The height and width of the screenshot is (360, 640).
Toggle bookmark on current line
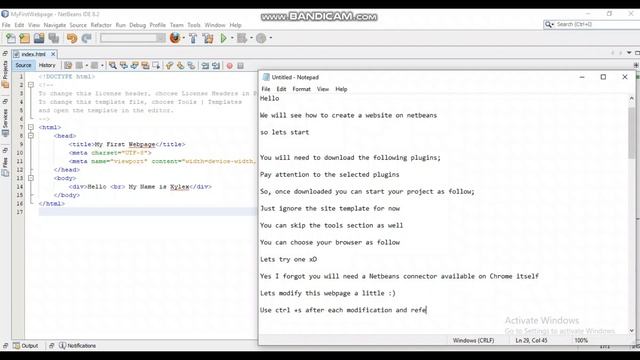[191, 65]
